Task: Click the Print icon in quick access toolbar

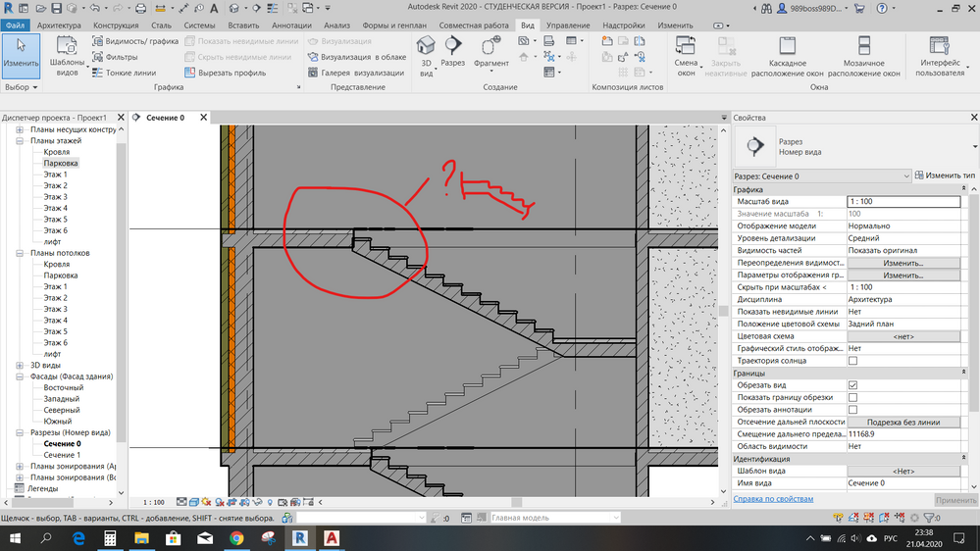Action: tap(140, 8)
